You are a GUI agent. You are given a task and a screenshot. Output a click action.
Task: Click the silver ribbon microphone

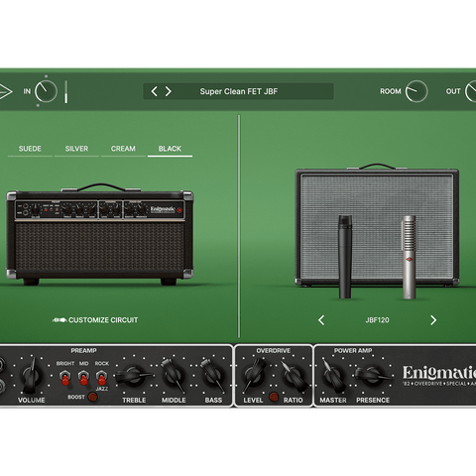(x=409, y=258)
